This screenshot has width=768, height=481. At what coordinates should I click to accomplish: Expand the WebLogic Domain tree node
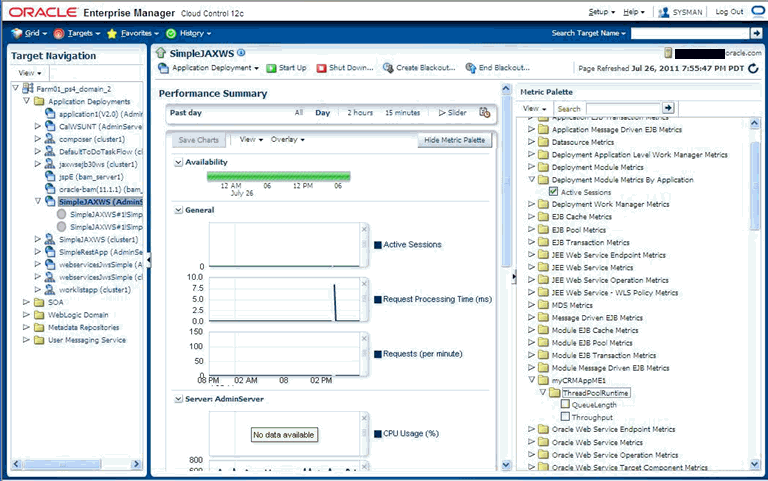tap(26, 314)
